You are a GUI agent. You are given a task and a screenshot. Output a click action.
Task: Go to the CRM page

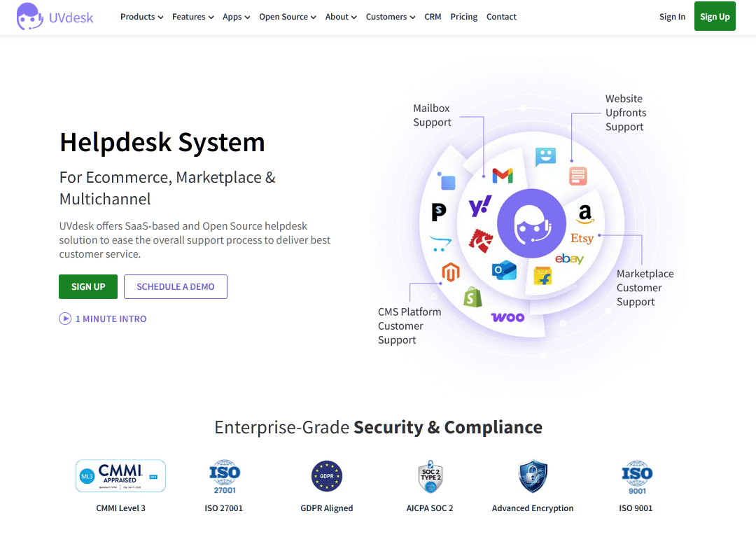coord(433,17)
